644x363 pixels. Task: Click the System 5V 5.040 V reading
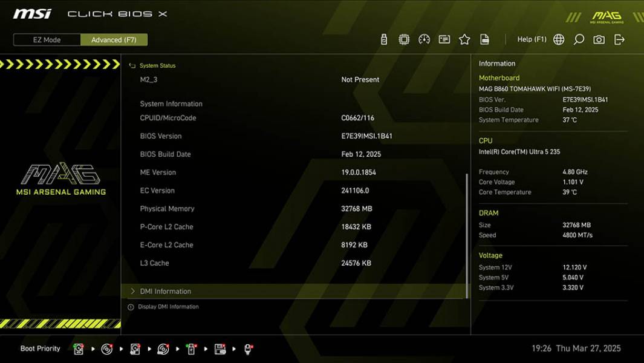click(x=573, y=278)
